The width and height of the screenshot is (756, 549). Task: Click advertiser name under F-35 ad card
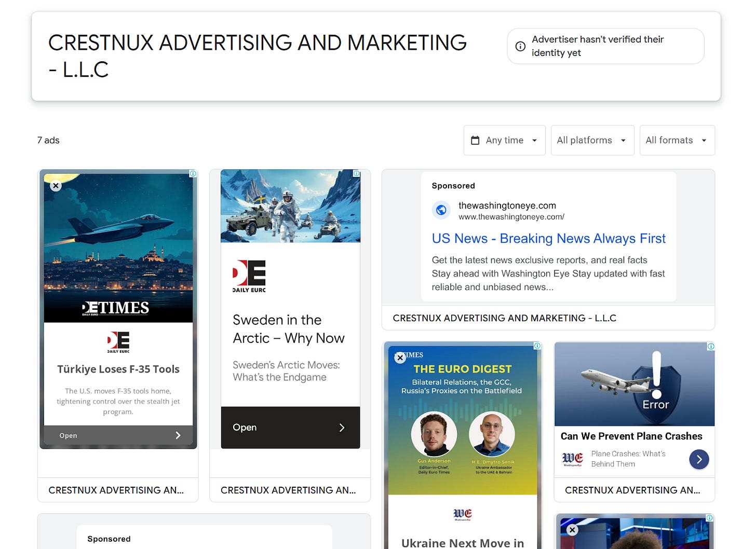click(116, 490)
